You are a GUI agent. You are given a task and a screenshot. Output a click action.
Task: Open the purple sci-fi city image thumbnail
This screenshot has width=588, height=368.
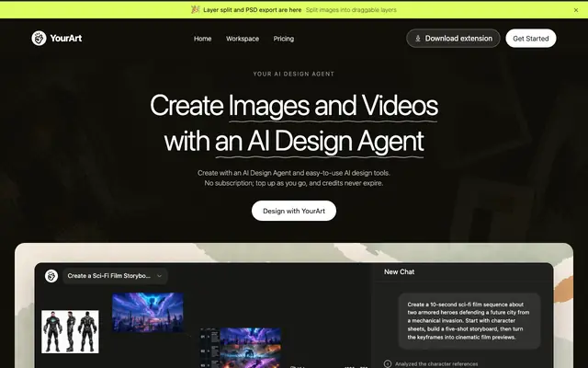point(148,313)
